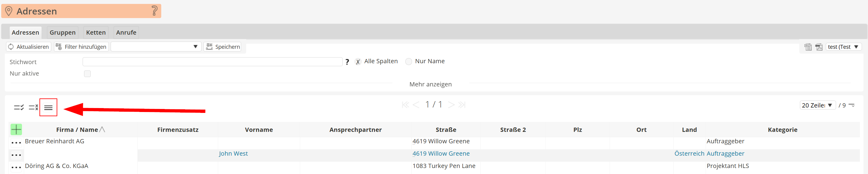Screen dimensions: 868x174
Task: Open the Anrufe tab
Action: pyautogui.click(x=126, y=32)
